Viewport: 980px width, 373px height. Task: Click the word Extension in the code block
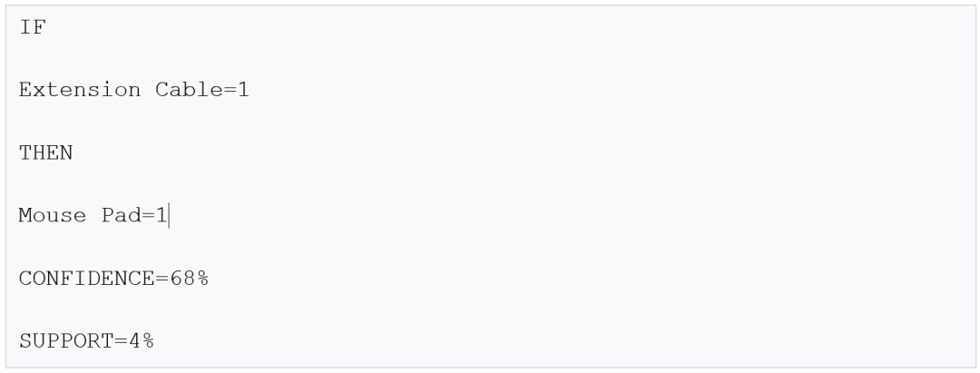[80, 91]
